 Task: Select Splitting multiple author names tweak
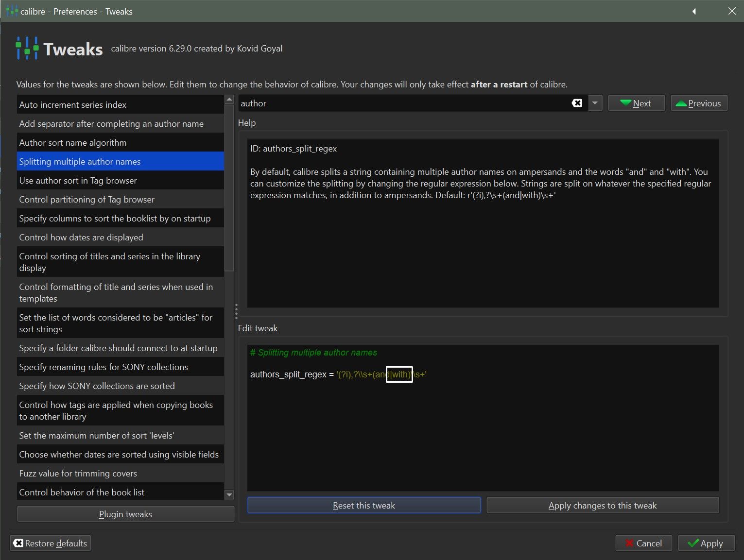(121, 161)
